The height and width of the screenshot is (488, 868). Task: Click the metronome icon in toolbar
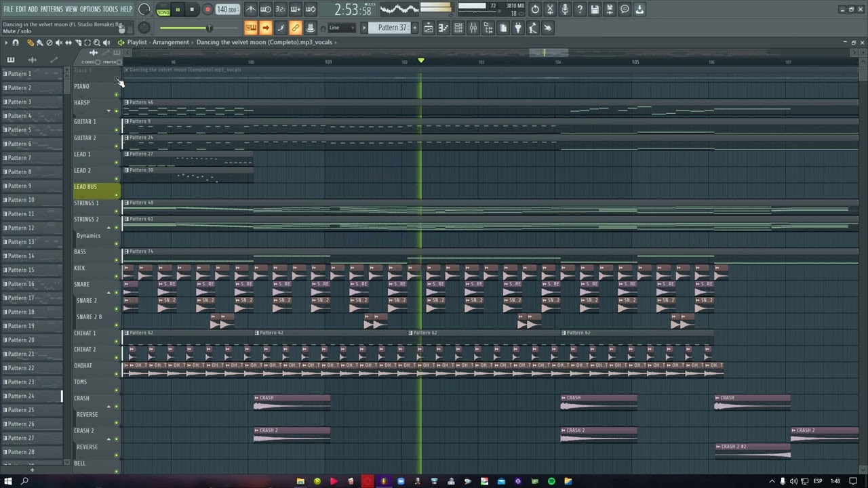point(251,9)
